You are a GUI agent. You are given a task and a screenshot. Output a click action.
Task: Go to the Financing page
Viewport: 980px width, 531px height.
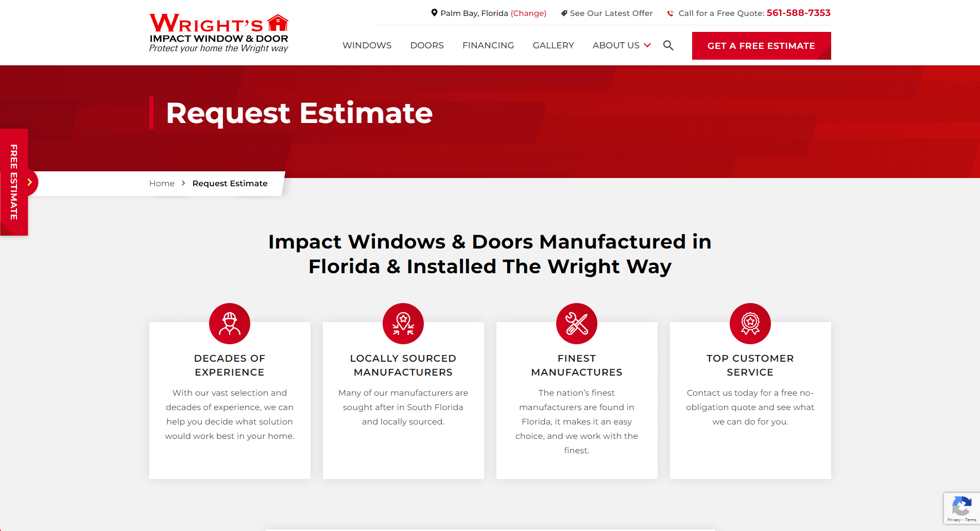pos(488,45)
